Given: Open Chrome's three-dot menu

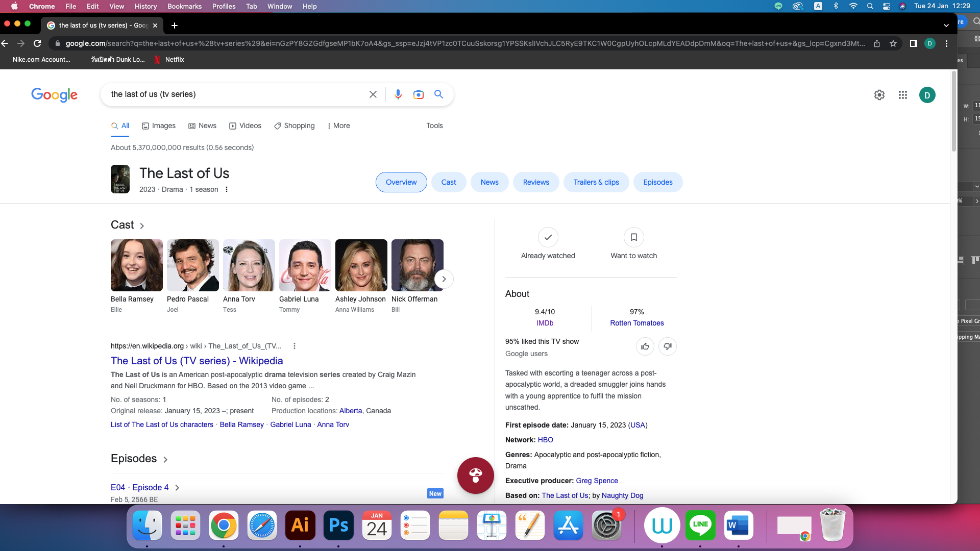Looking at the screenshot, I should [947, 43].
